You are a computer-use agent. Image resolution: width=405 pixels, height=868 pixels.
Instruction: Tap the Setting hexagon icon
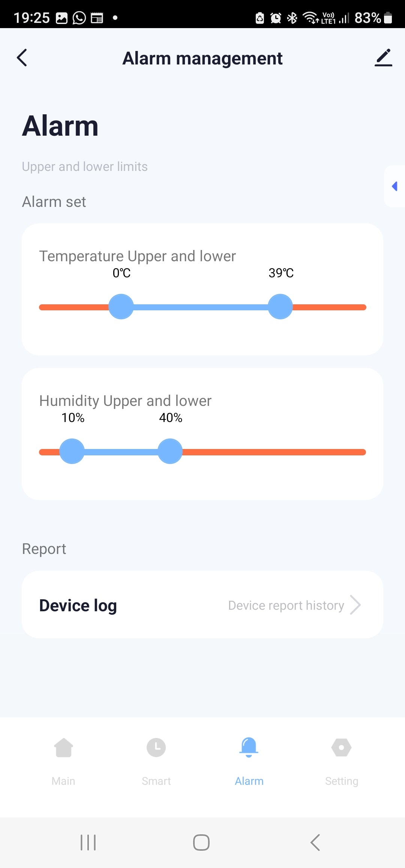pyautogui.click(x=342, y=748)
